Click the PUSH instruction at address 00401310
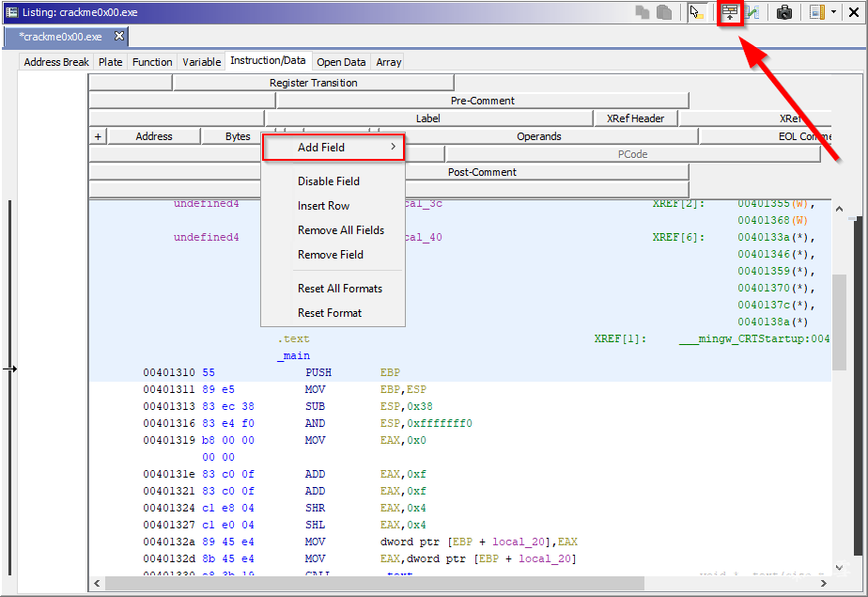The image size is (868, 597). click(x=318, y=373)
